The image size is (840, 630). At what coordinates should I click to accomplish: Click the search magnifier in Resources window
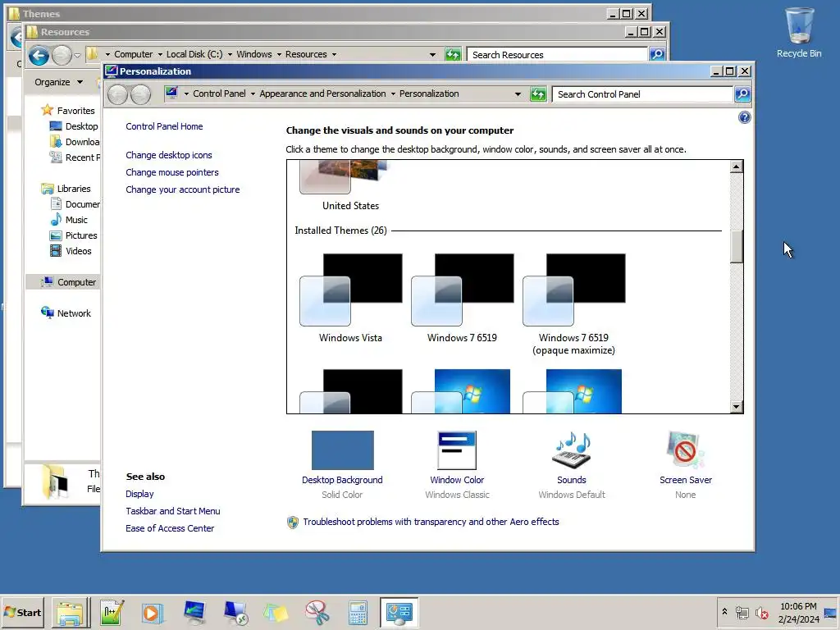[x=657, y=54]
